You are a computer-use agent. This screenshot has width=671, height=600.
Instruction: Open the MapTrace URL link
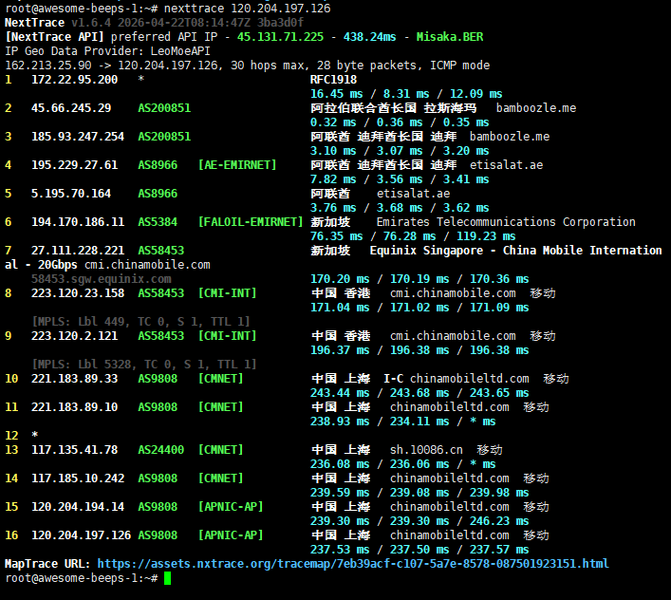click(x=353, y=564)
